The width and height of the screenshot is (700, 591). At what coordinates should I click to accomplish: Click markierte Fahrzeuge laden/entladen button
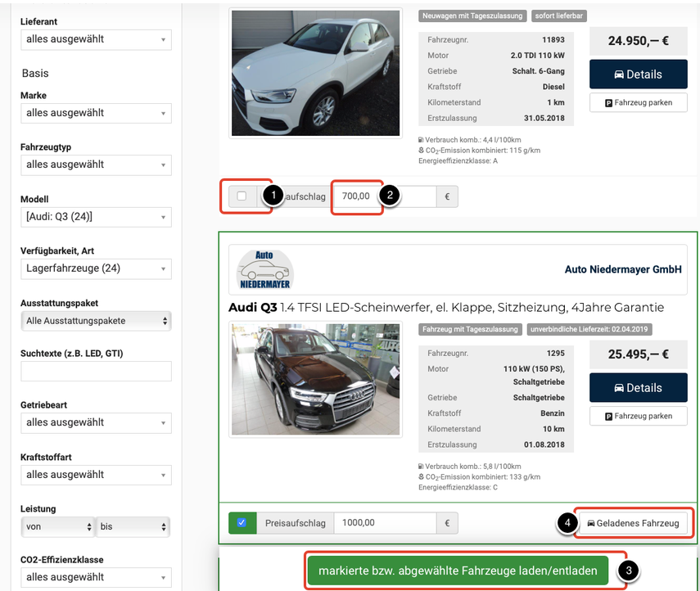[x=458, y=571]
